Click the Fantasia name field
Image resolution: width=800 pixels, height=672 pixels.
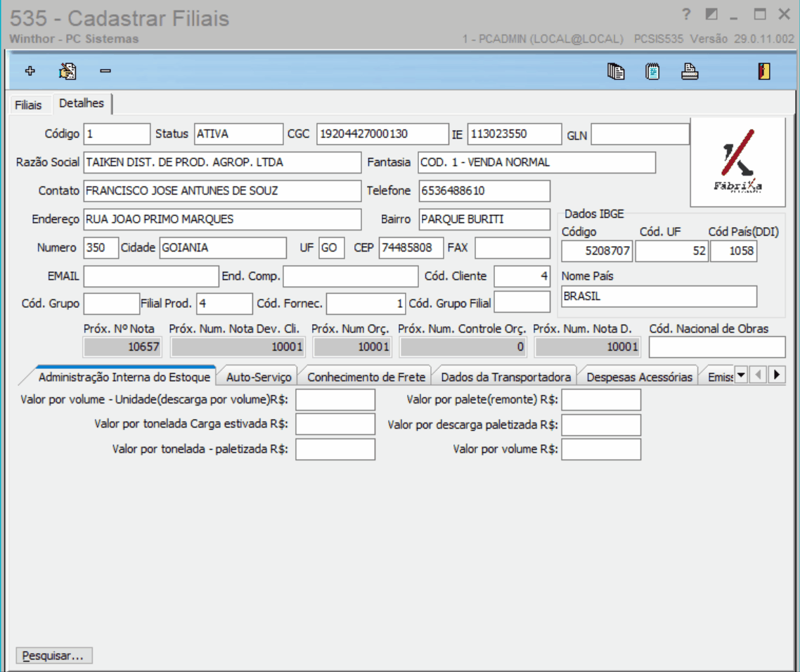click(x=537, y=162)
